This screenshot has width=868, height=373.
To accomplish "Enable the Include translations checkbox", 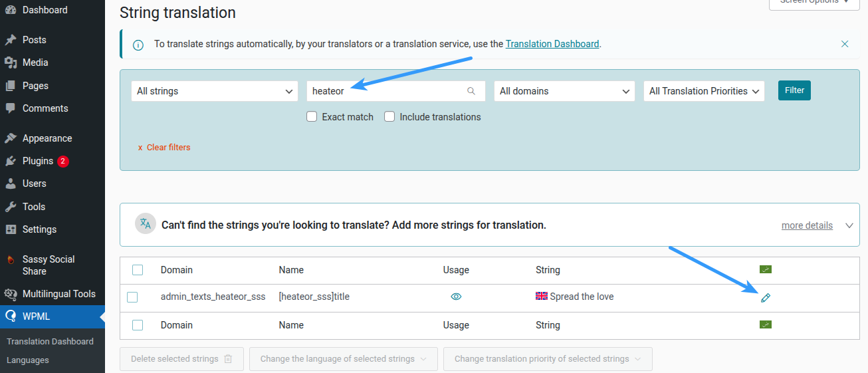I will click(389, 116).
